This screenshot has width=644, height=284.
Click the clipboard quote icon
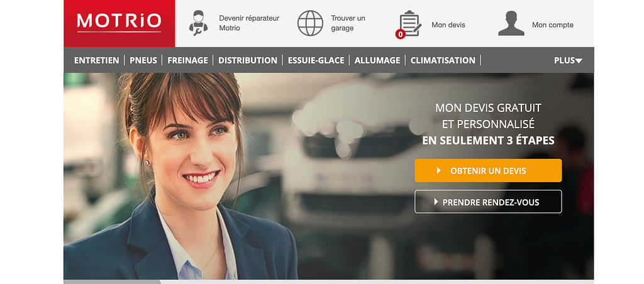coord(410,23)
